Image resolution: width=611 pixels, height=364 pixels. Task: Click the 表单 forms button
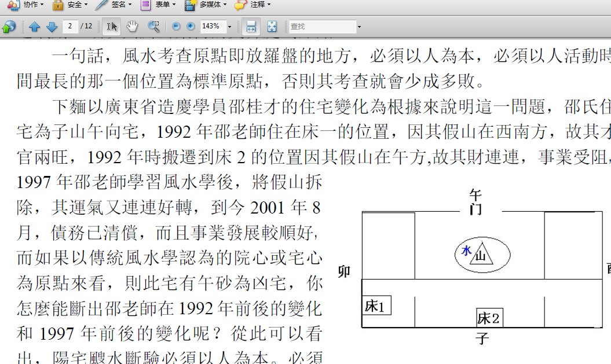coord(158,5)
